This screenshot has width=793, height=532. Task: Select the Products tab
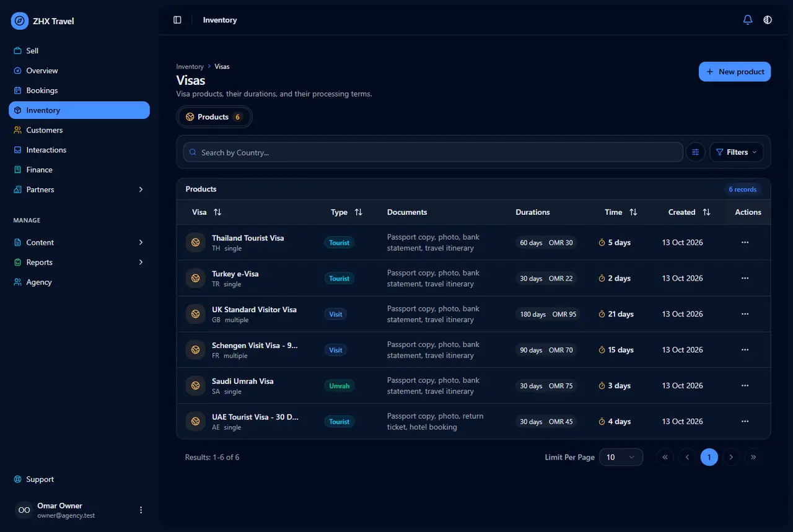tap(214, 117)
